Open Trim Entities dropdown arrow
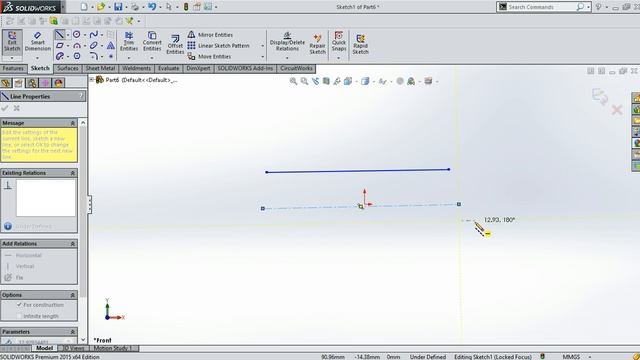The width and height of the screenshot is (640, 360). click(x=129, y=58)
